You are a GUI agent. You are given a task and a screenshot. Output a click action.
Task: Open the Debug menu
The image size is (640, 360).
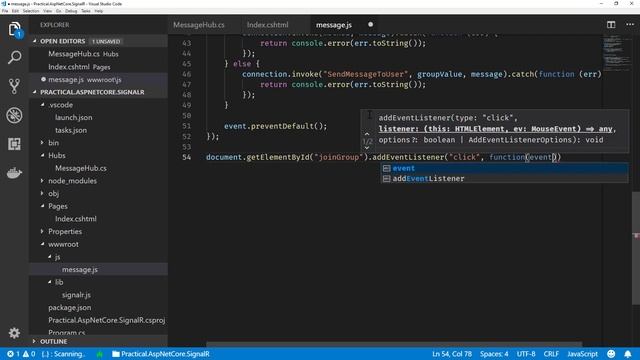71,11
